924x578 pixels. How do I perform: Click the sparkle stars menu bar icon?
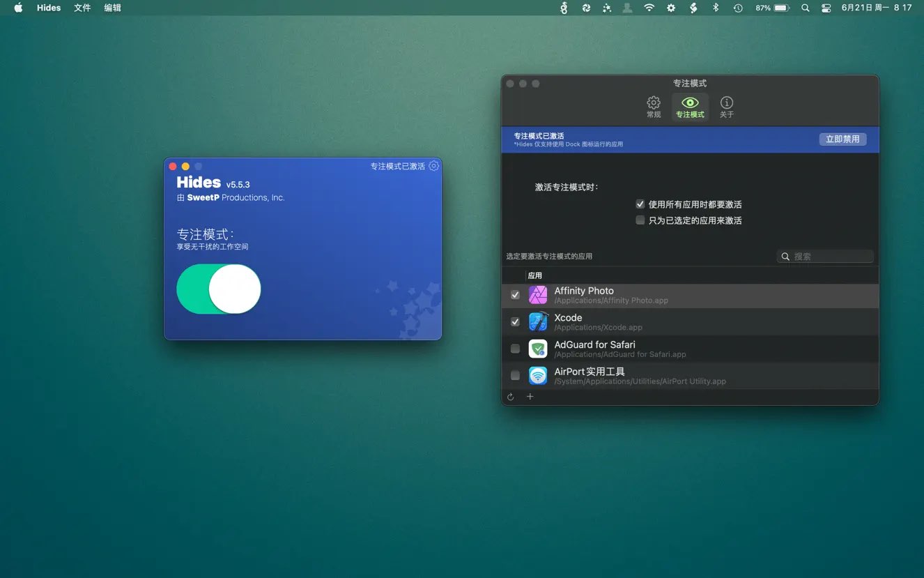tap(607, 8)
